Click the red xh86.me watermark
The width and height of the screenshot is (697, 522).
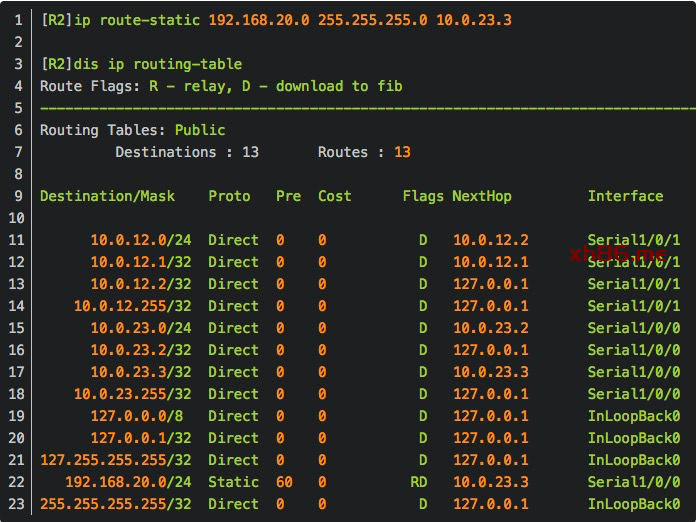617,255
